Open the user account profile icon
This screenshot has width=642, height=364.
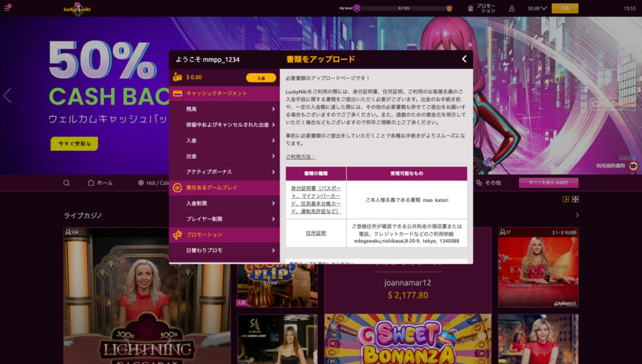click(512, 8)
